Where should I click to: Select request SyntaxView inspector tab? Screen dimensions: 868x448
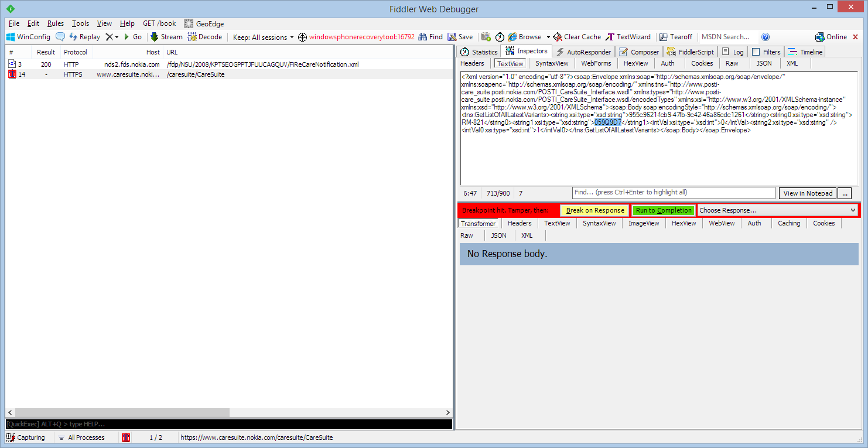[552, 63]
